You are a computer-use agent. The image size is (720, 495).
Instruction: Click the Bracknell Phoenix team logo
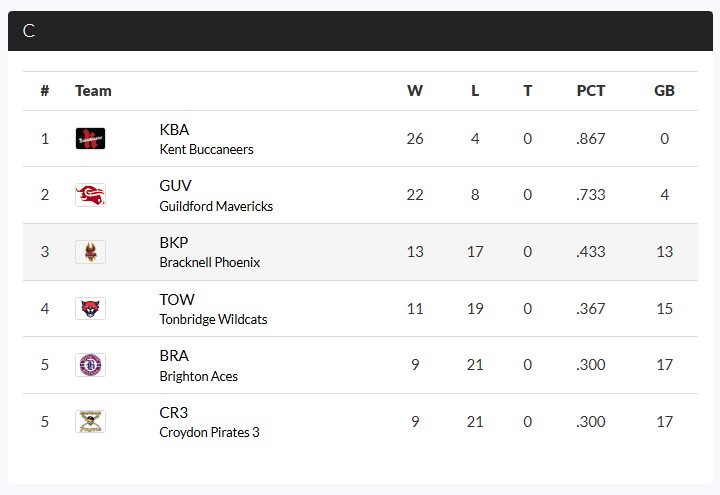[x=90, y=252]
